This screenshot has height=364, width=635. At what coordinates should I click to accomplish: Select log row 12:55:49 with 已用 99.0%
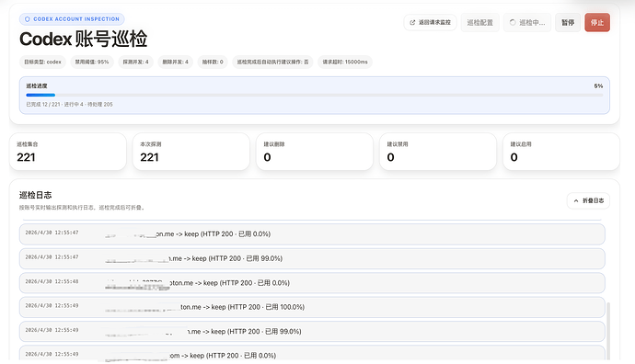coord(312,331)
